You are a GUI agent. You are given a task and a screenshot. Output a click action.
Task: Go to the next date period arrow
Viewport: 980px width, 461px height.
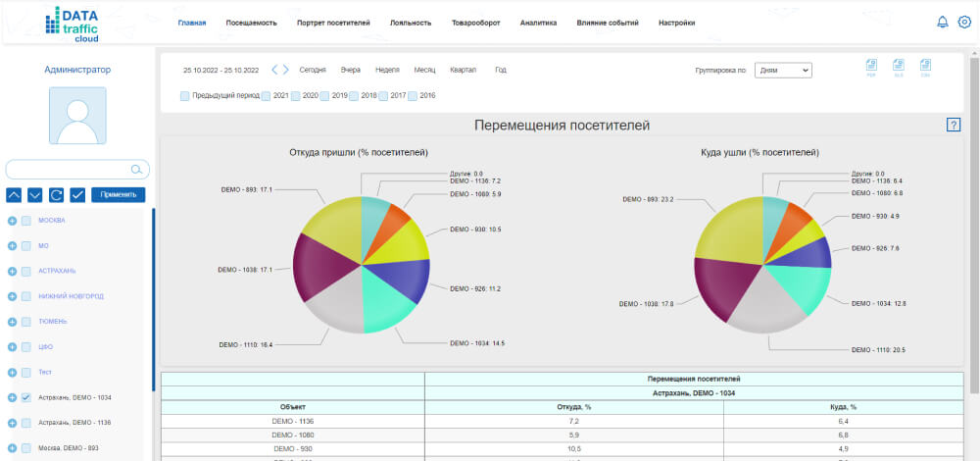coord(285,70)
